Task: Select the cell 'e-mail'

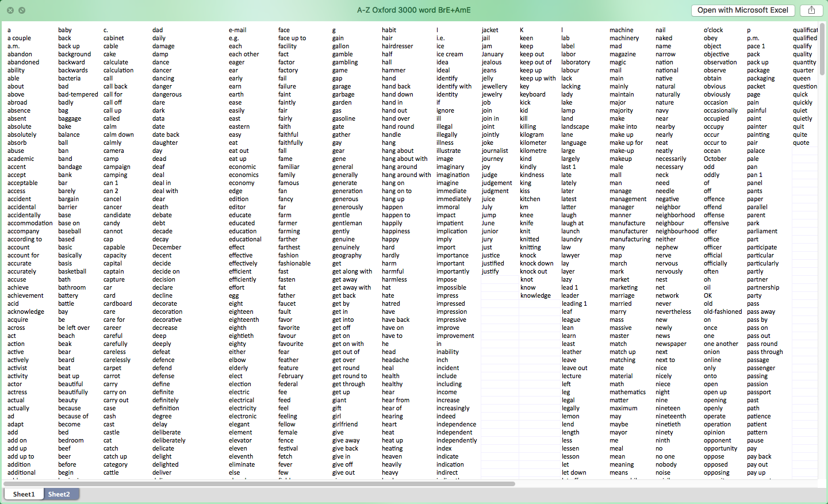Action: pyautogui.click(x=237, y=30)
